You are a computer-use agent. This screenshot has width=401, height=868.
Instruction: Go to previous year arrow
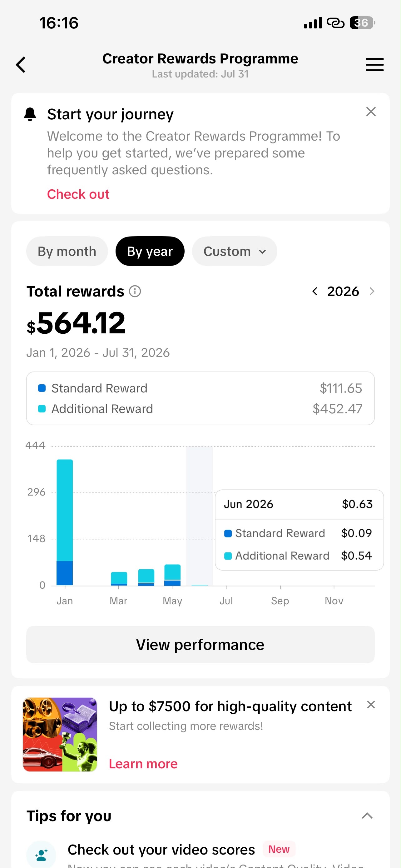(x=314, y=291)
